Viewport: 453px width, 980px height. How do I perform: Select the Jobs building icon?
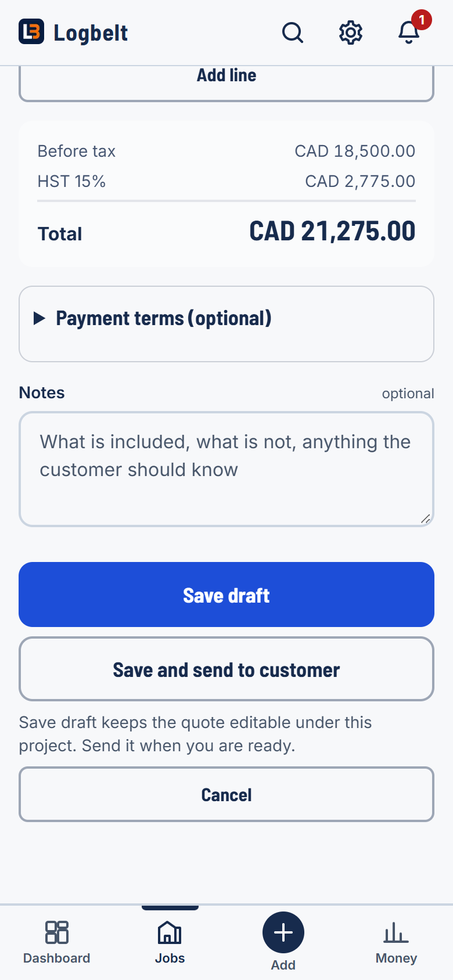tap(170, 932)
